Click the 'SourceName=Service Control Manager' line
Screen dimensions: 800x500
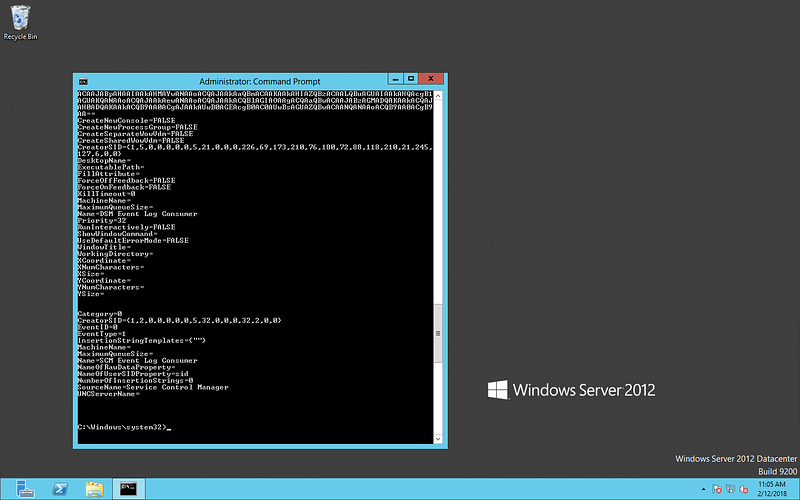coord(153,387)
